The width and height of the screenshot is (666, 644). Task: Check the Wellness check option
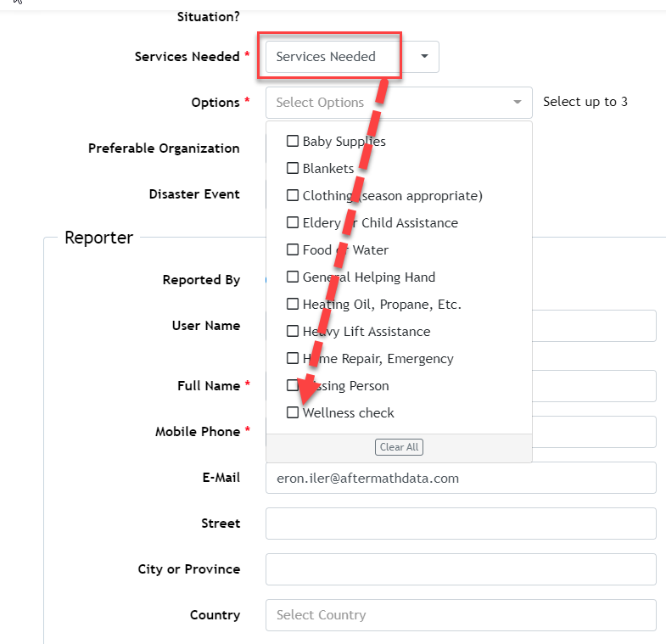click(x=293, y=412)
